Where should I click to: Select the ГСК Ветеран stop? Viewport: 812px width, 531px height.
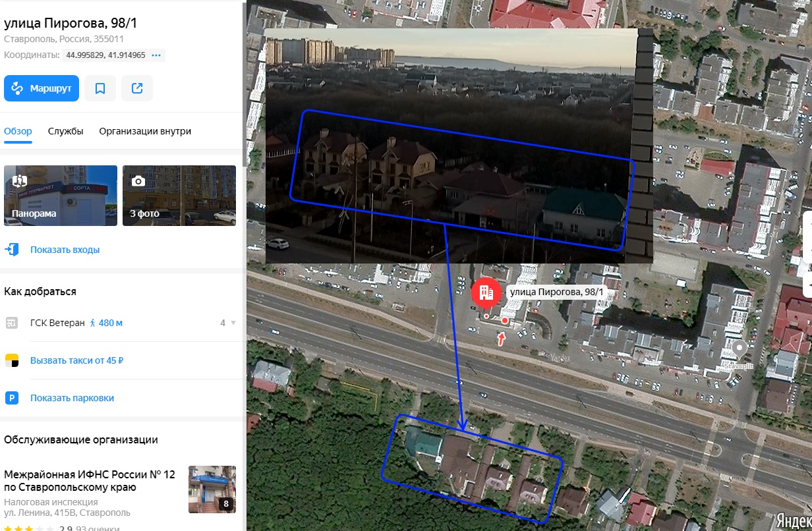pyautogui.click(x=57, y=323)
